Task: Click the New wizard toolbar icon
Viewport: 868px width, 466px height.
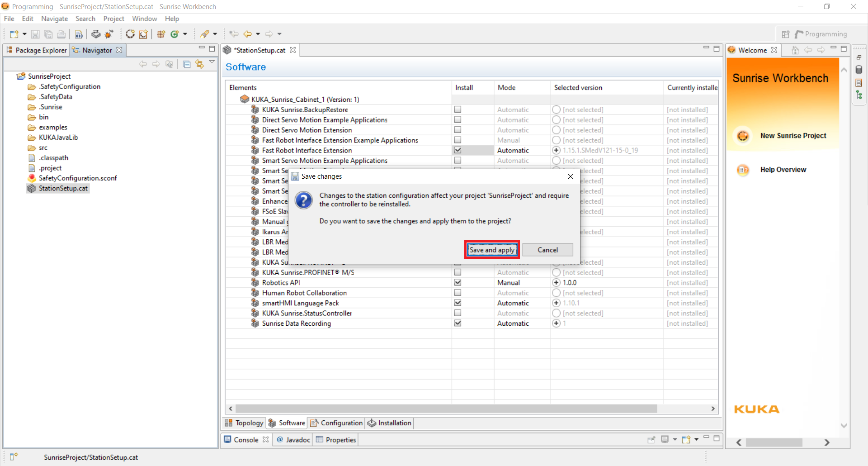Action: click(14, 34)
